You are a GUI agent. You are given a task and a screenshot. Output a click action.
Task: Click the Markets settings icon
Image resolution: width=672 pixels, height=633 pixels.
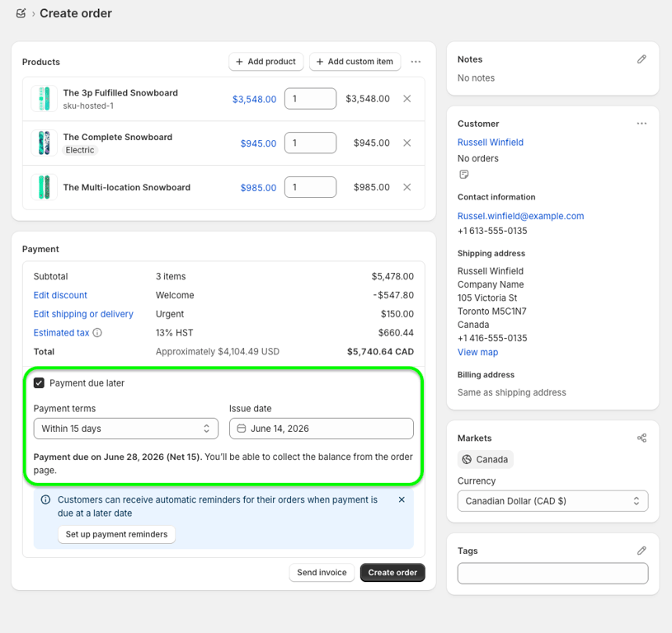click(641, 438)
